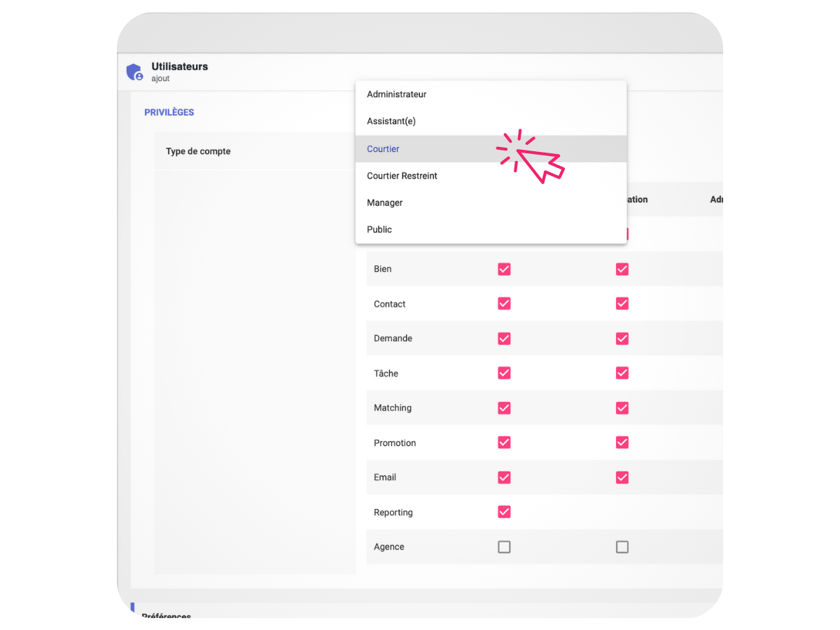This screenshot has height=630, width=840.
Task: Enable first Agence checkbox
Action: tap(504, 547)
